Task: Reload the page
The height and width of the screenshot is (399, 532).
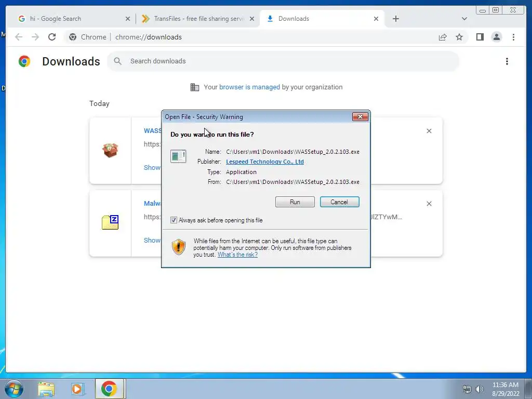Action: coord(52,37)
